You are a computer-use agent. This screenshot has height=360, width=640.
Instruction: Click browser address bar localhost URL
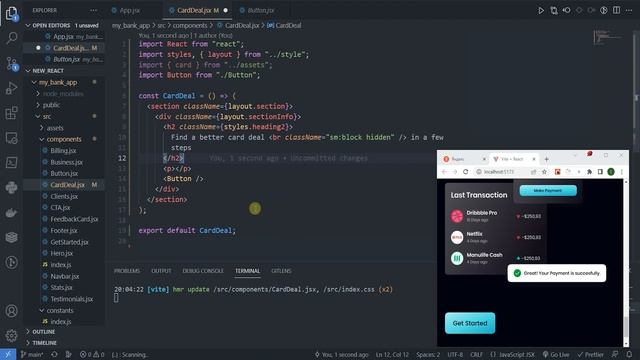point(499,172)
